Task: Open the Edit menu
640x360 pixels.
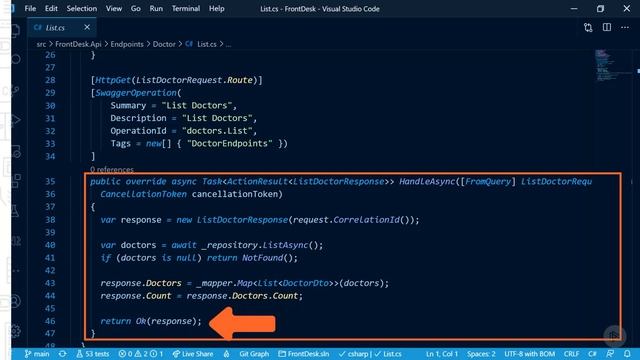Action: 51,9
